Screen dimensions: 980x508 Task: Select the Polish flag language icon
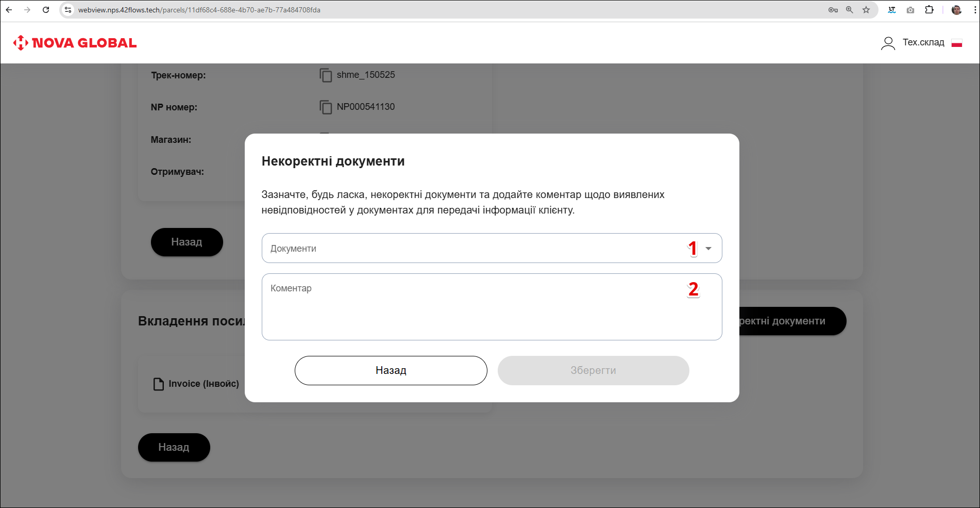(x=957, y=43)
